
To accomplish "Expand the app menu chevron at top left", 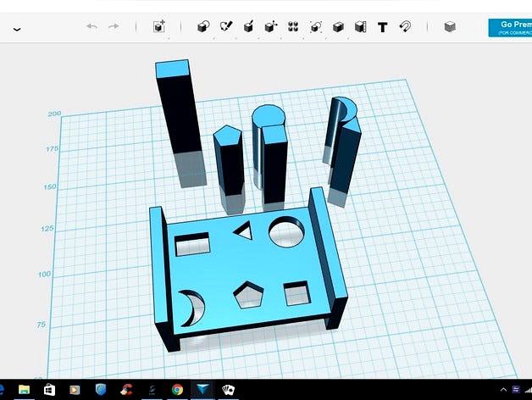I will click(16, 30).
